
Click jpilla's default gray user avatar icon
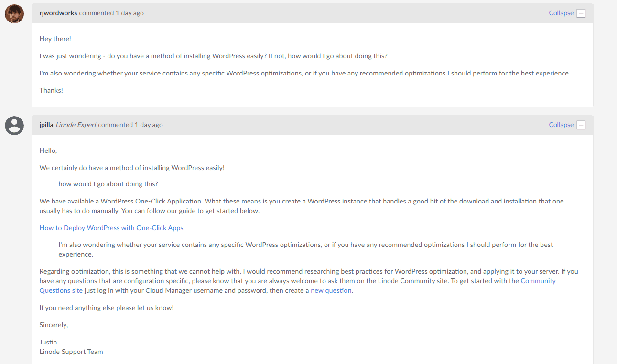pyautogui.click(x=14, y=126)
